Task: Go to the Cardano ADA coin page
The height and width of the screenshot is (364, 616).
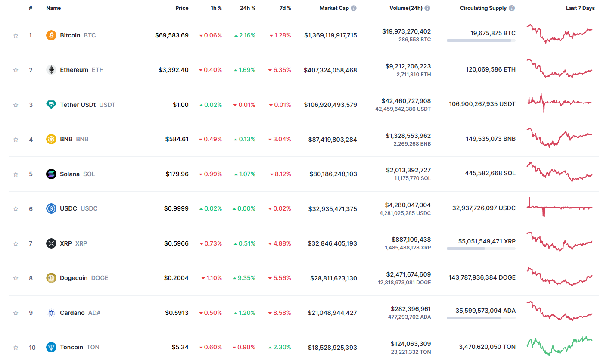Action: 80,313
